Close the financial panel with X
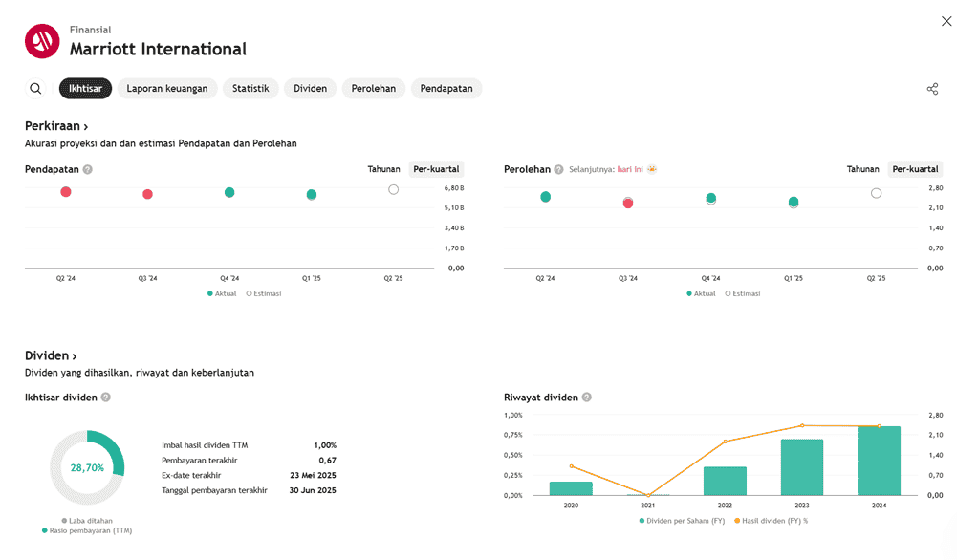This screenshot has width=957, height=560. [x=946, y=21]
